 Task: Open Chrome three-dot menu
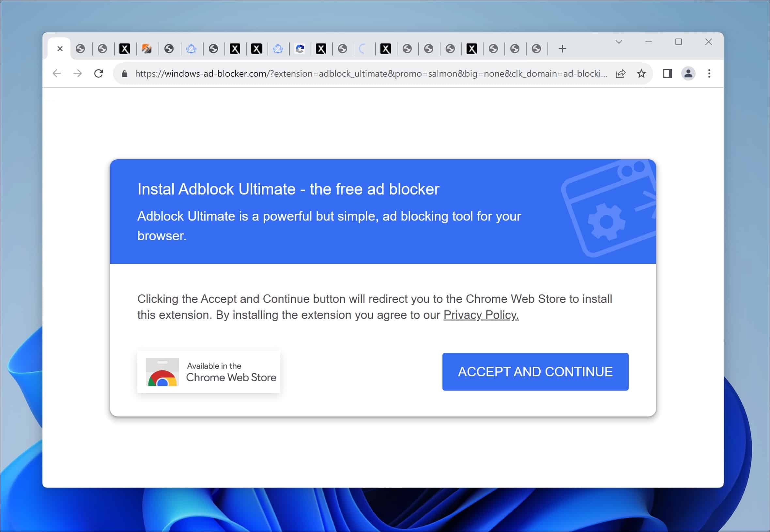pyautogui.click(x=709, y=73)
